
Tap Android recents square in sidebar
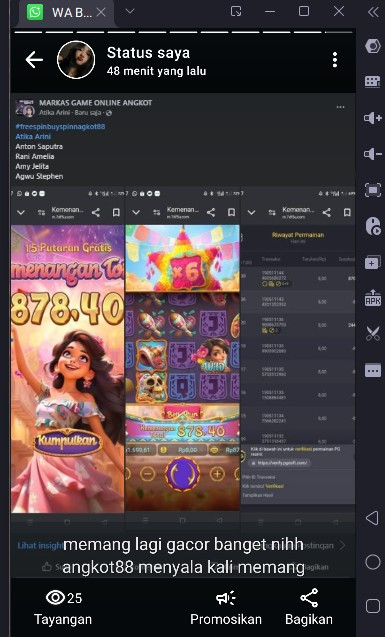(372, 606)
